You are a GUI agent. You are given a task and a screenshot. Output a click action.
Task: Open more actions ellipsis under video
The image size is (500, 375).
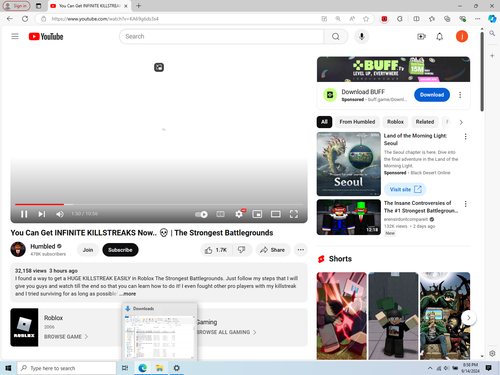pos(301,250)
